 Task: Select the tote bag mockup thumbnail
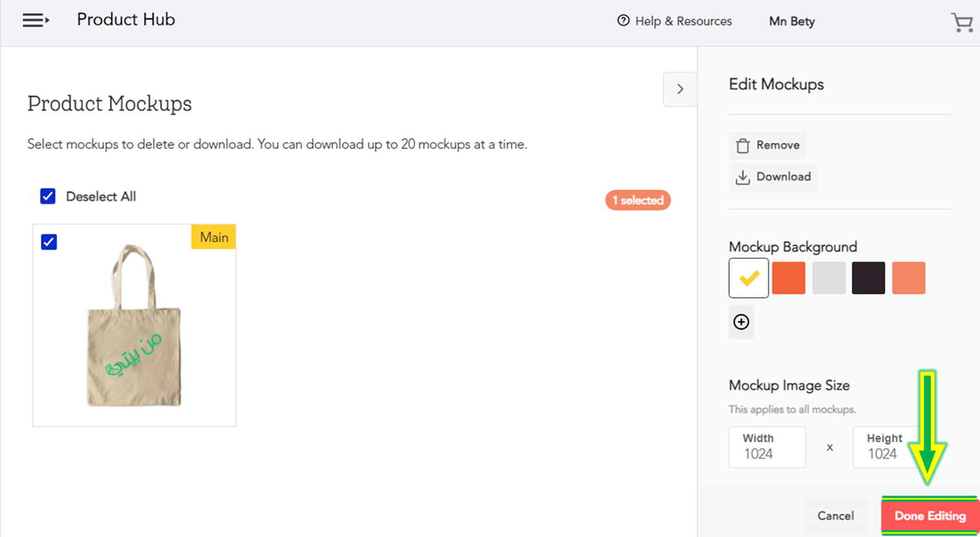135,325
